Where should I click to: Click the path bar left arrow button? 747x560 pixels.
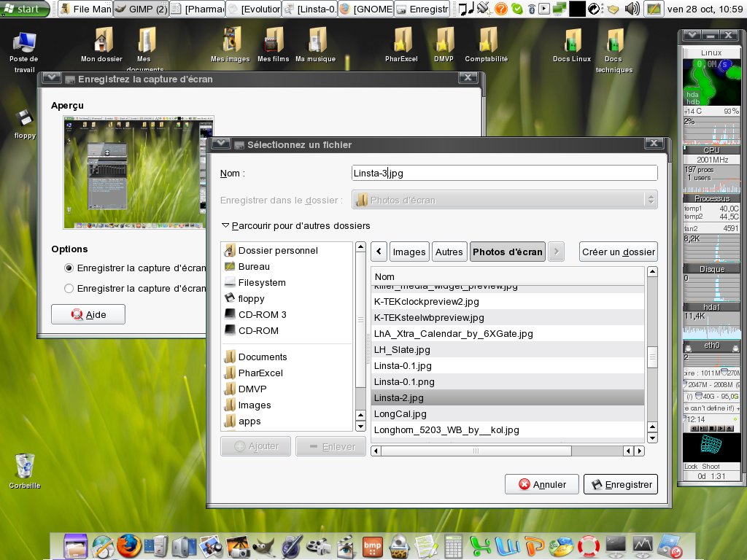click(379, 252)
